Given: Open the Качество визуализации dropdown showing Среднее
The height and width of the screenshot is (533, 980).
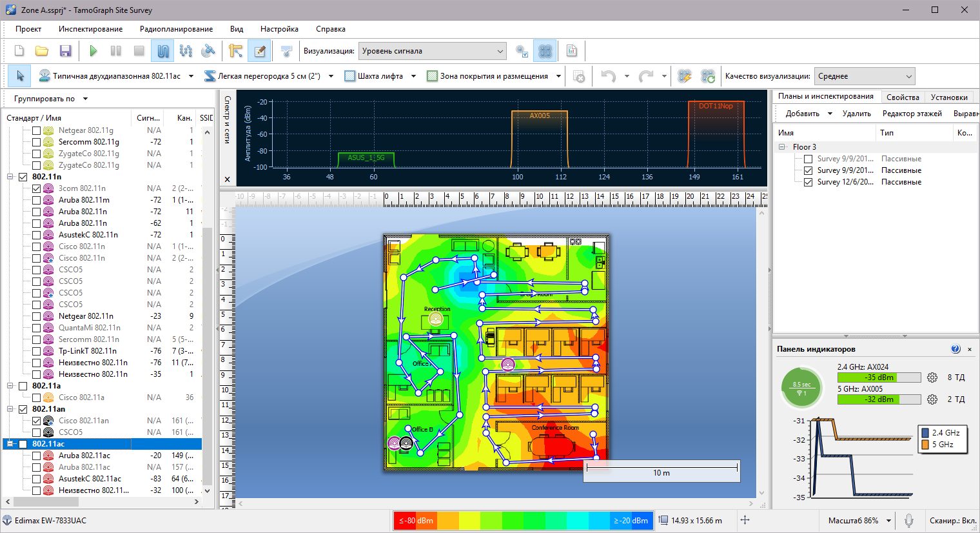Looking at the screenshot, I should (x=865, y=76).
